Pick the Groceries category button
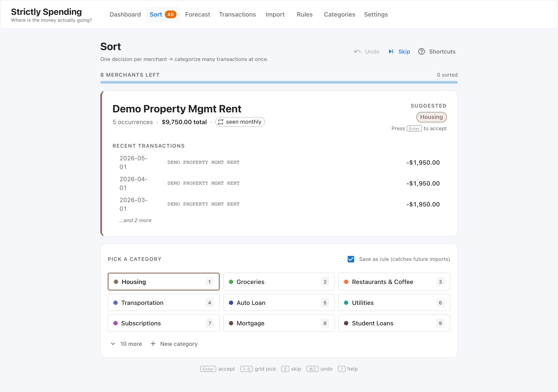The height and width of the screenshot is (392, 558). (x=279, y=282)
